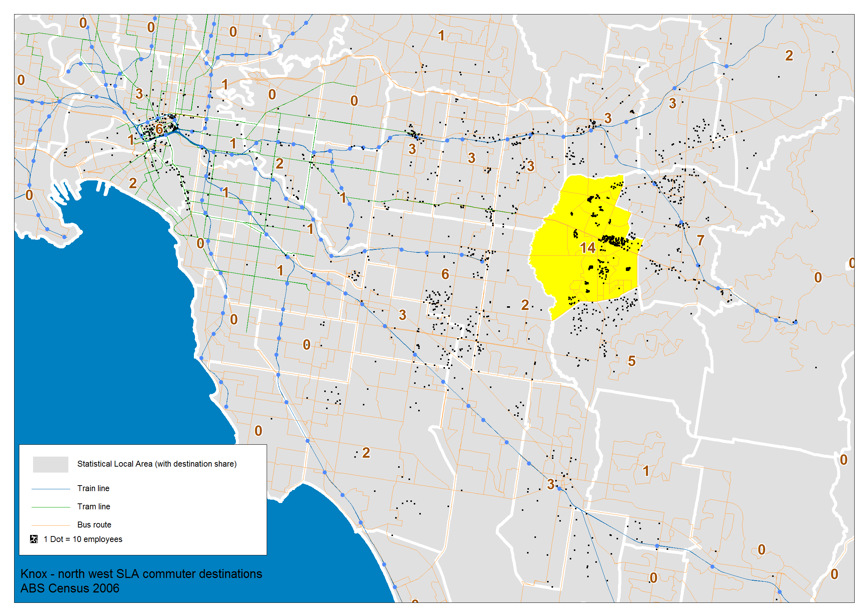The width and height of the screenshot is (868, 614).
Task: Click 'Statistical Local Area (with destination share)' text
Action: (x=157, y=464)
